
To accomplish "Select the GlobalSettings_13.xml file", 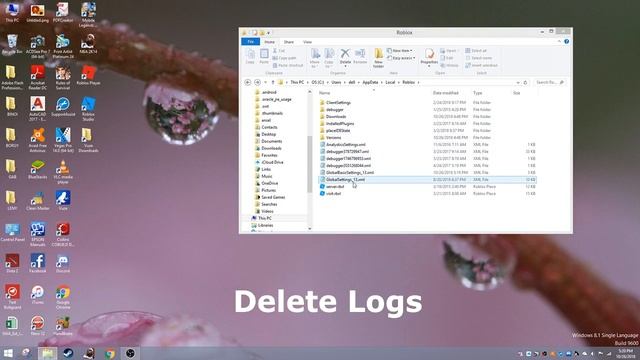I will click(x=427, y=180).
